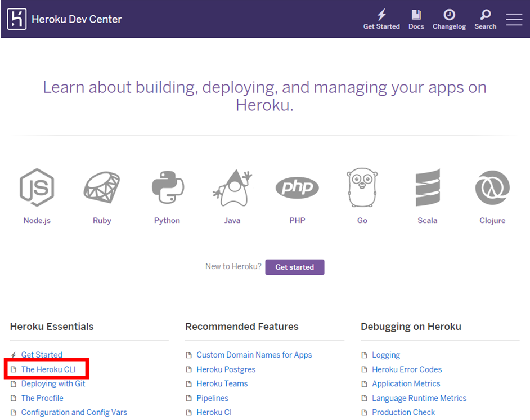The height and width of the screenshot is (420, 530).
Task: Click the Java text label
Action: point(232,221)
